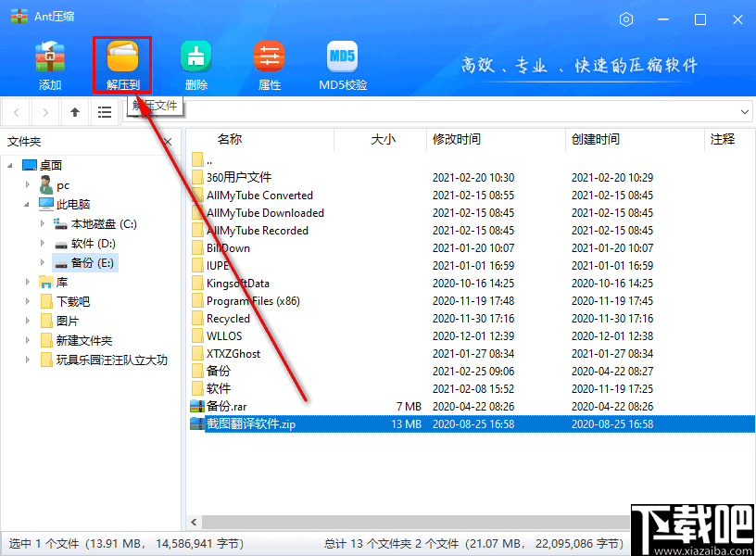Click the 删除 (Delete) toolbar icon

(195, 66)
